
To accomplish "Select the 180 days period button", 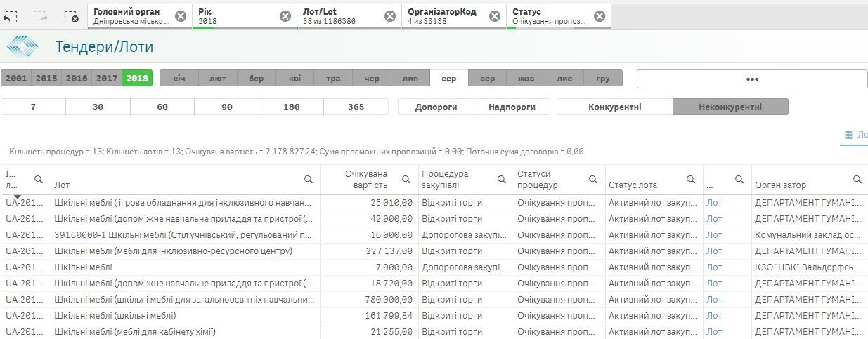I will click(290, 107).
